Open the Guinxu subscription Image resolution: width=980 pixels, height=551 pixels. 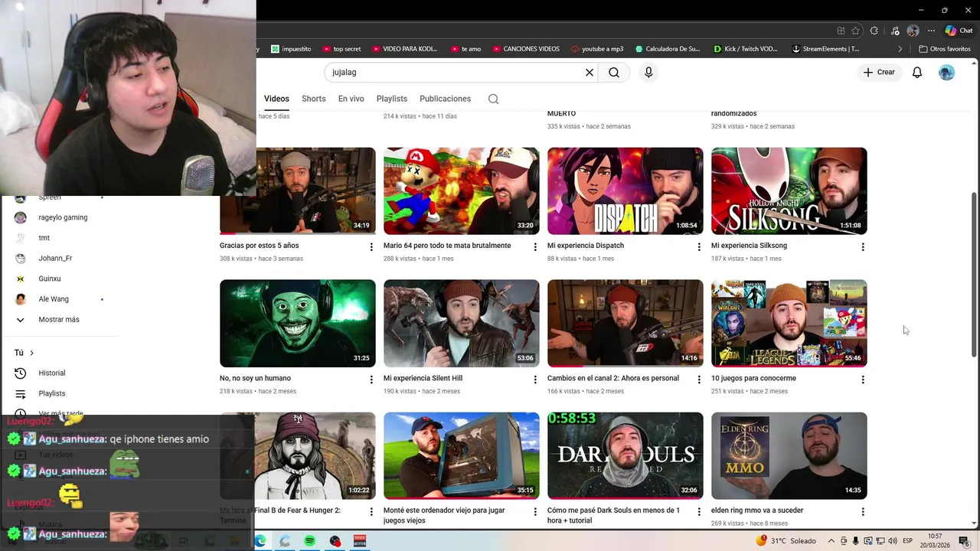[50, 279]
